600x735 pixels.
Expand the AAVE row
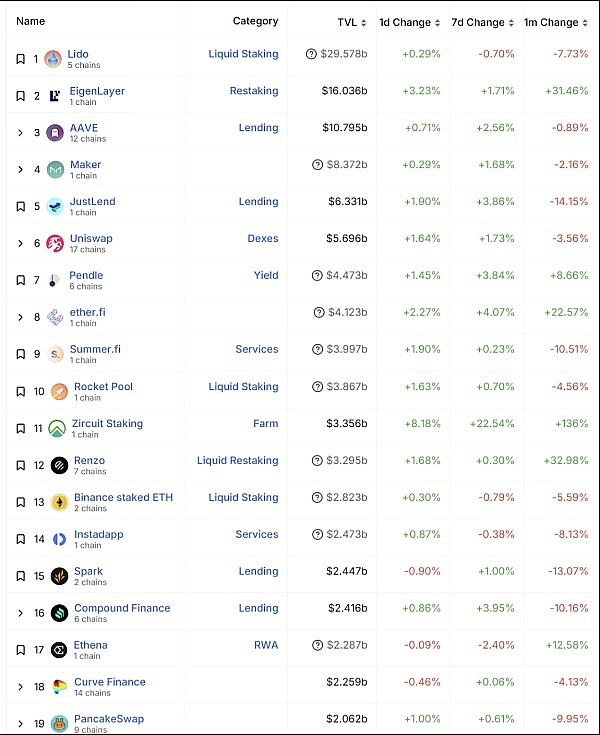click(20, 133)
